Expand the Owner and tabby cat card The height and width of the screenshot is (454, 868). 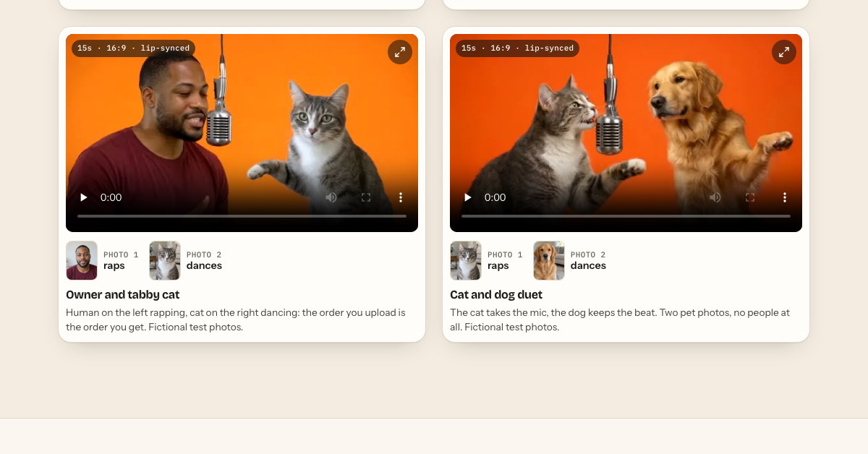tap(400, 52)
